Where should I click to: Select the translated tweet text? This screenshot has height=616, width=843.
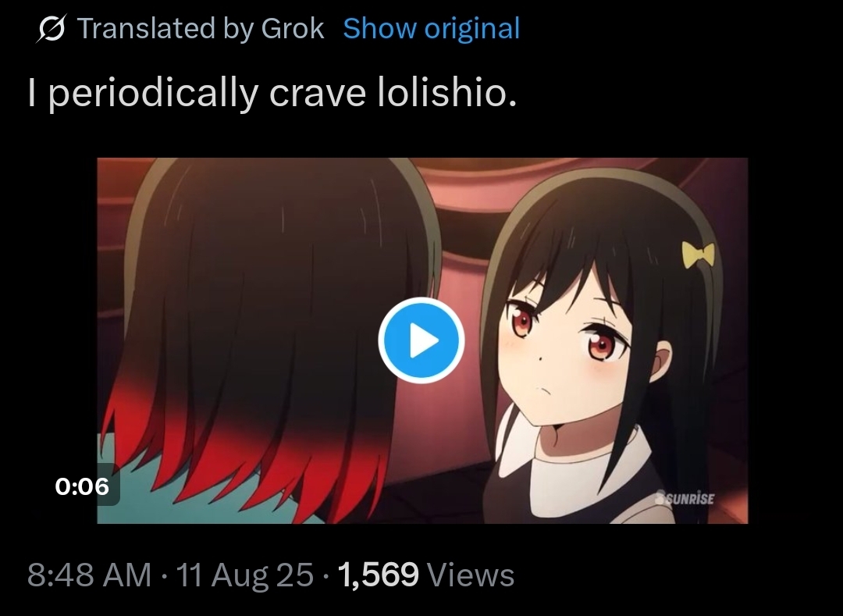click(272, 92)
